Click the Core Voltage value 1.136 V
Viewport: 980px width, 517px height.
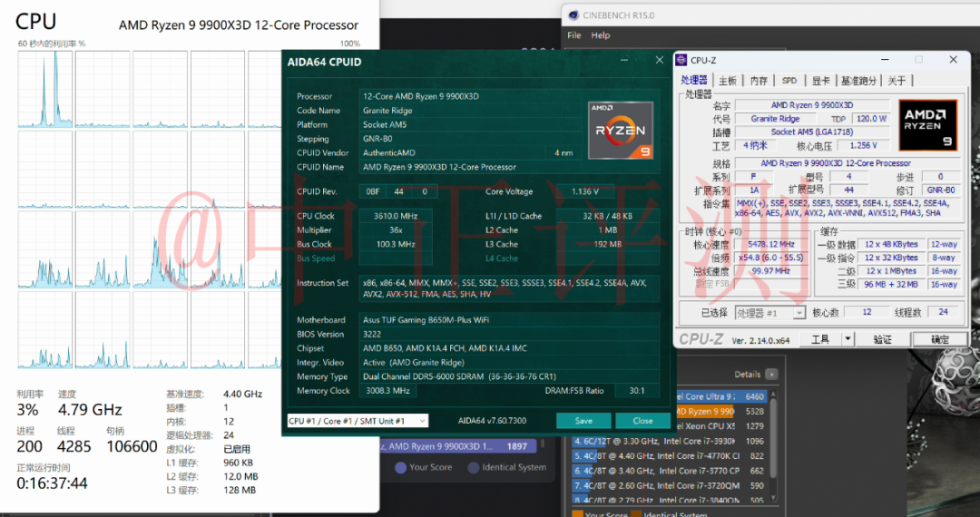click(x=585, y=191)
